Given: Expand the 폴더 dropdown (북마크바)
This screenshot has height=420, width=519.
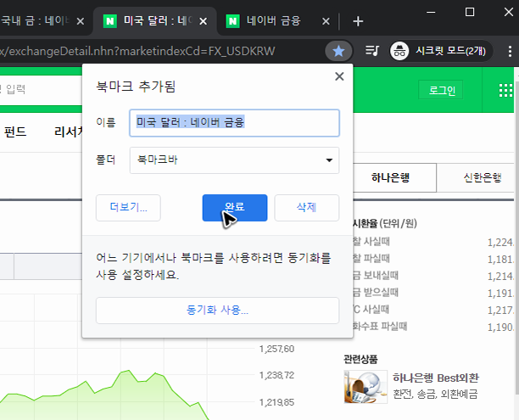Looking at the screenshot, I should 234,160.
